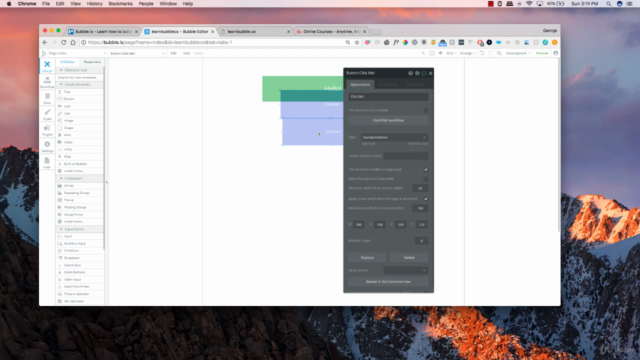
Task: Open the Arrange dropdown in toolbar
Action: (x=467, y=53)
